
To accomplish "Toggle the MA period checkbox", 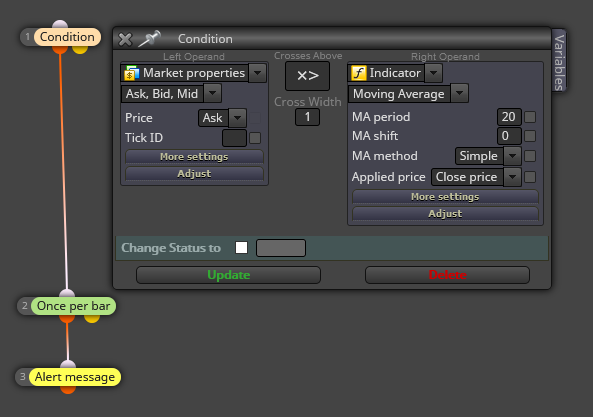I will 530,117.
